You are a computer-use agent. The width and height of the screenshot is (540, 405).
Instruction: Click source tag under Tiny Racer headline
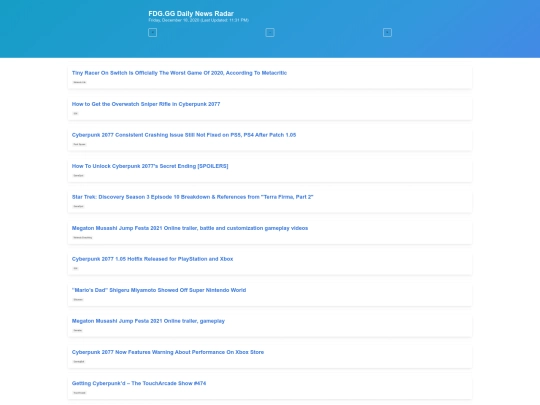80,82
